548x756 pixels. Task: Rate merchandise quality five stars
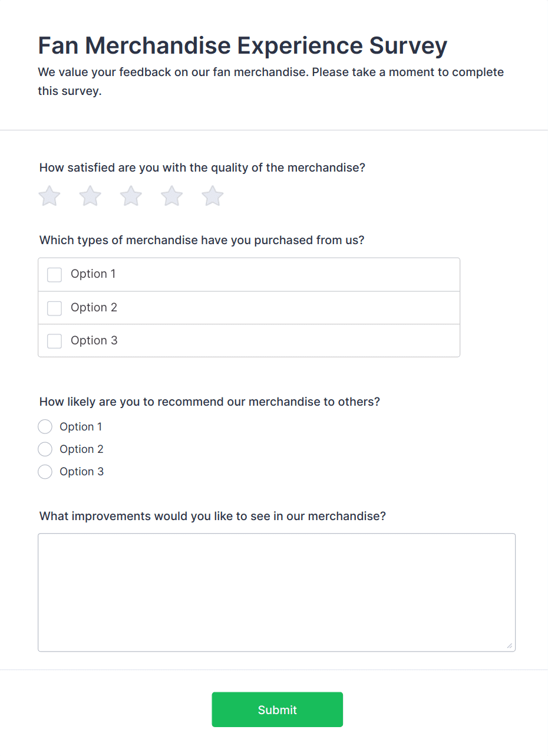point(212,196)
